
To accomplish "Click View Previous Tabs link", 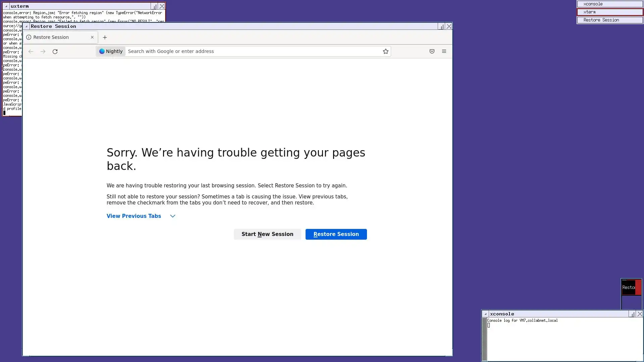I will pos(134,216).
